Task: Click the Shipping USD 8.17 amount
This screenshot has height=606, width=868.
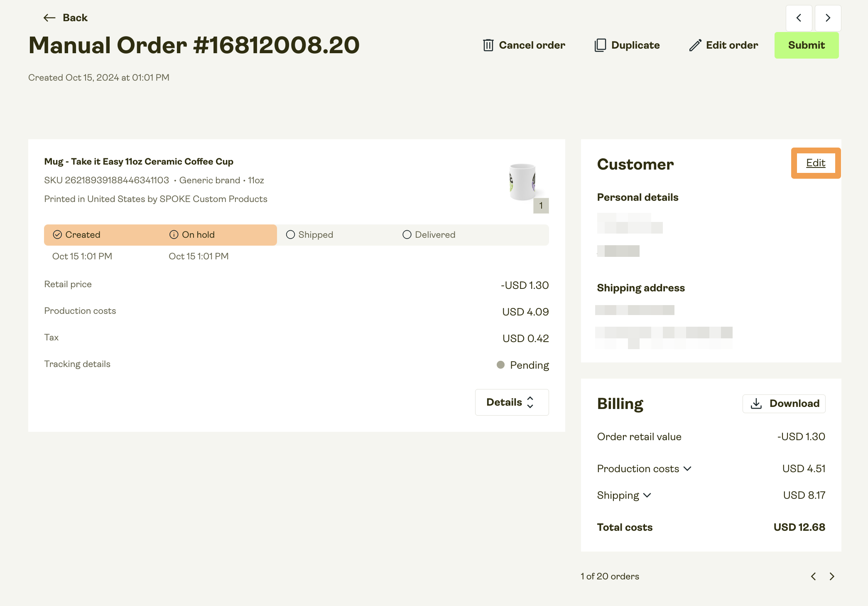Action: [804, 495]
